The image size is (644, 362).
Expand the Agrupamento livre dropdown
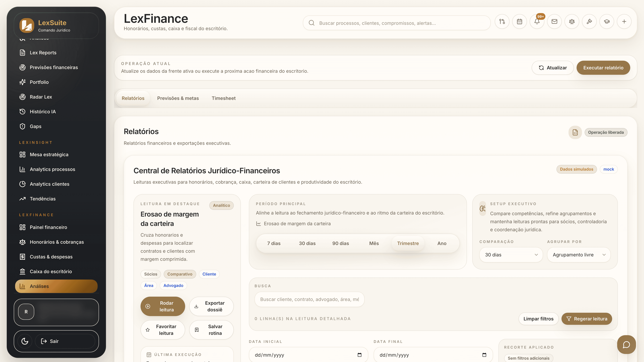click(x=579, y=255)
